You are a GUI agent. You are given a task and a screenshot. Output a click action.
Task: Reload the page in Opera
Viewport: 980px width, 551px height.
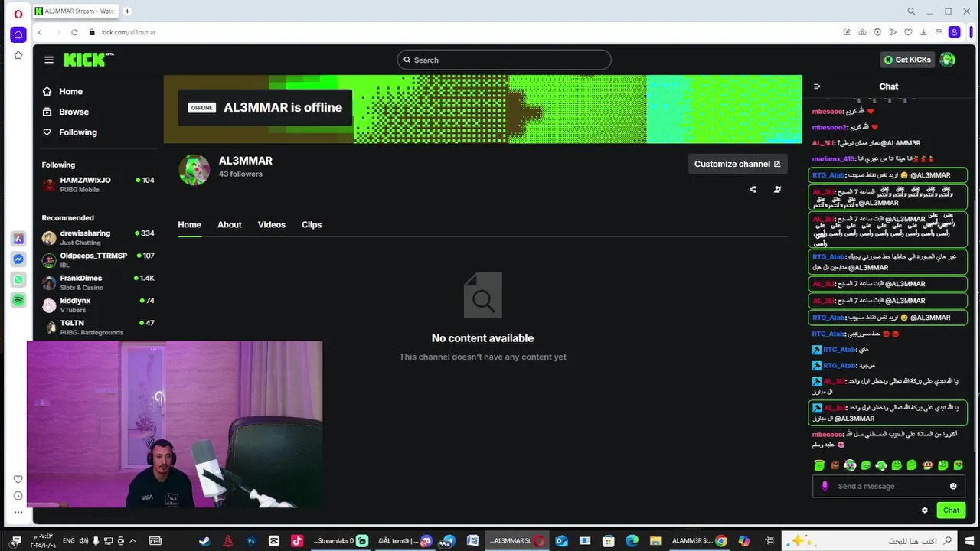(x=74, y=32)
